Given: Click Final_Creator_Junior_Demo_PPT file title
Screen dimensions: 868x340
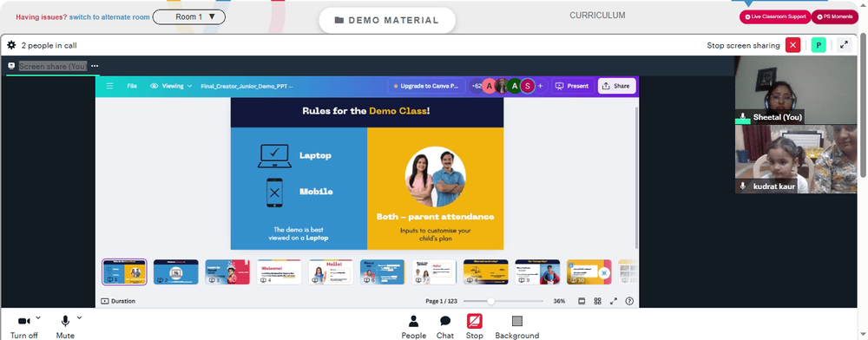Looking at the screenshot, I should 247,86.
